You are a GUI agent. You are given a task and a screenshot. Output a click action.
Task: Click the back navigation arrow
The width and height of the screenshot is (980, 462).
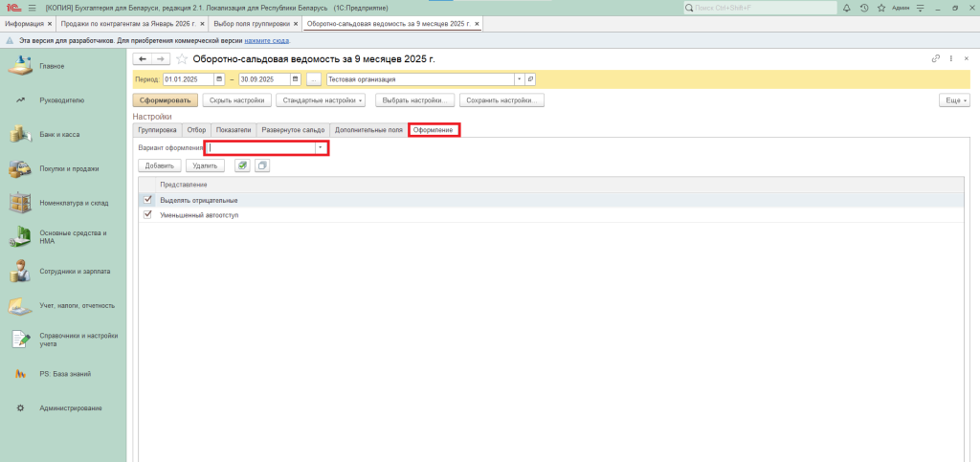144,59
